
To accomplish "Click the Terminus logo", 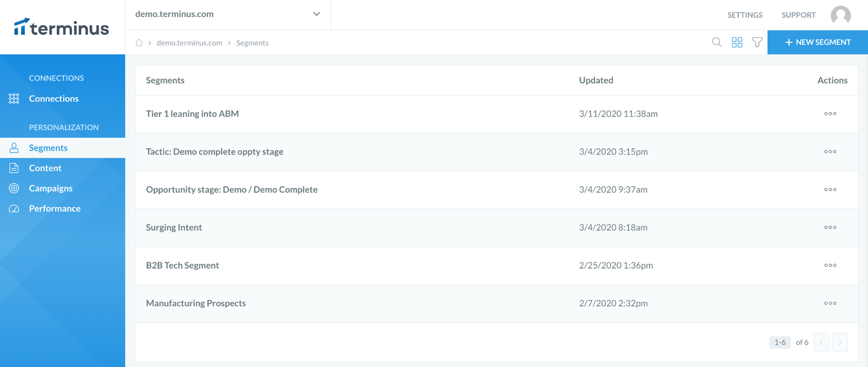I will click(x=61, y=27).
